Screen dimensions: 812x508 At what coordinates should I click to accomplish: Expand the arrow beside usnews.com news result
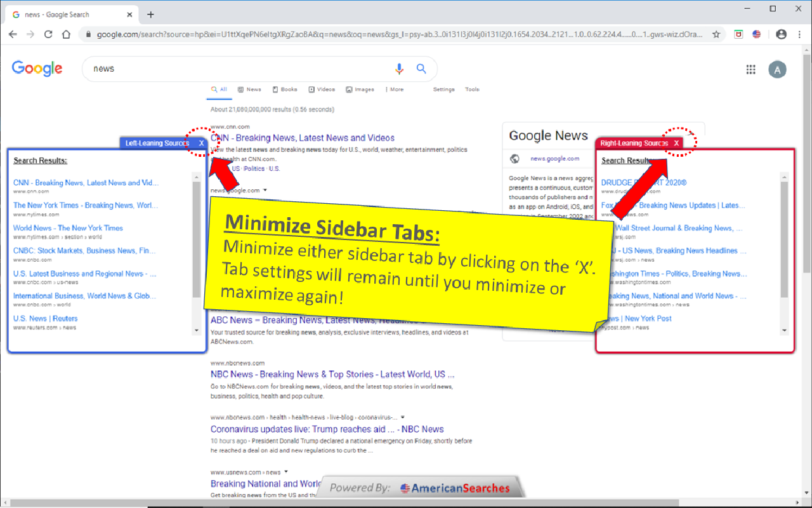tap(286, 472)
